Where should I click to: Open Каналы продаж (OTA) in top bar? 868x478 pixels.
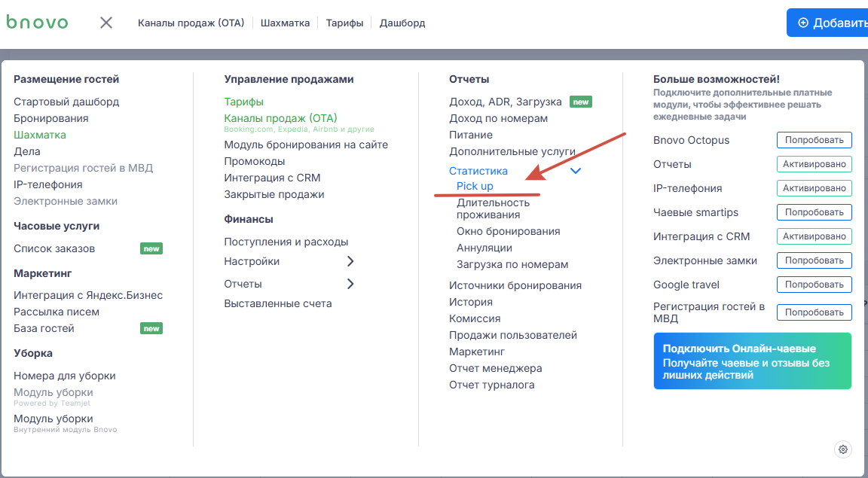(191, 23)
